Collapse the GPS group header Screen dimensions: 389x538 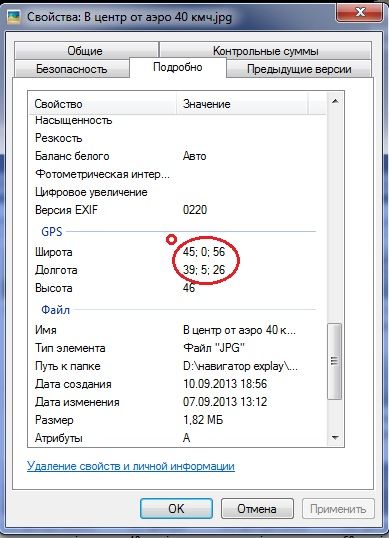tap(52, 232)
